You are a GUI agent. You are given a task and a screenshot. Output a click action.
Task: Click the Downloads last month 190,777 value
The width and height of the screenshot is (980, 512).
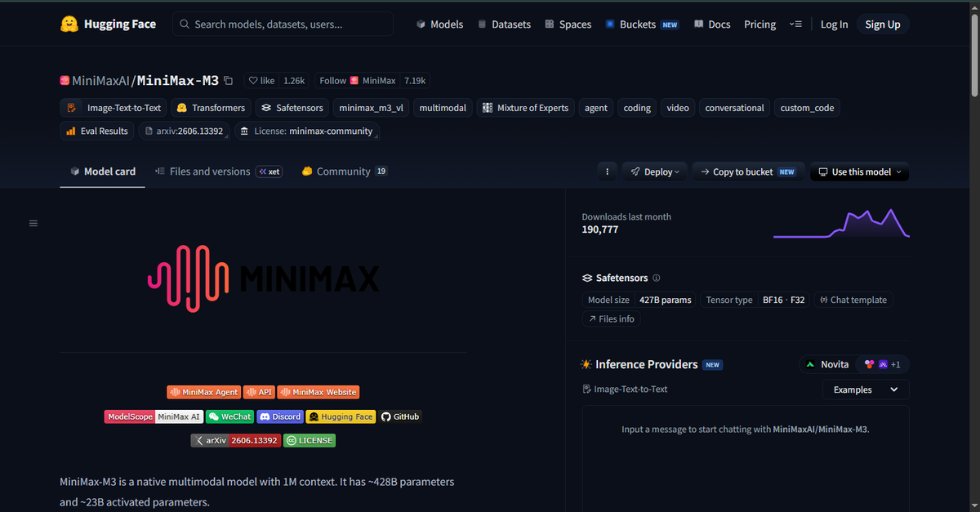(600, 229)
